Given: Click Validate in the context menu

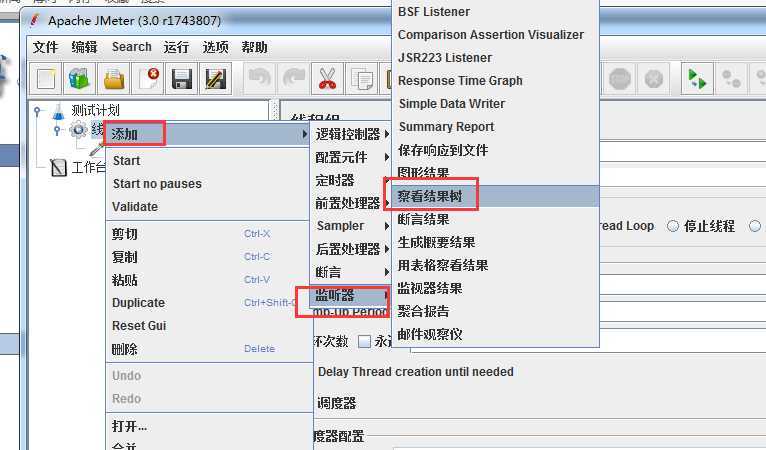Looking at the screenshot, I should (x=208, y=207).
